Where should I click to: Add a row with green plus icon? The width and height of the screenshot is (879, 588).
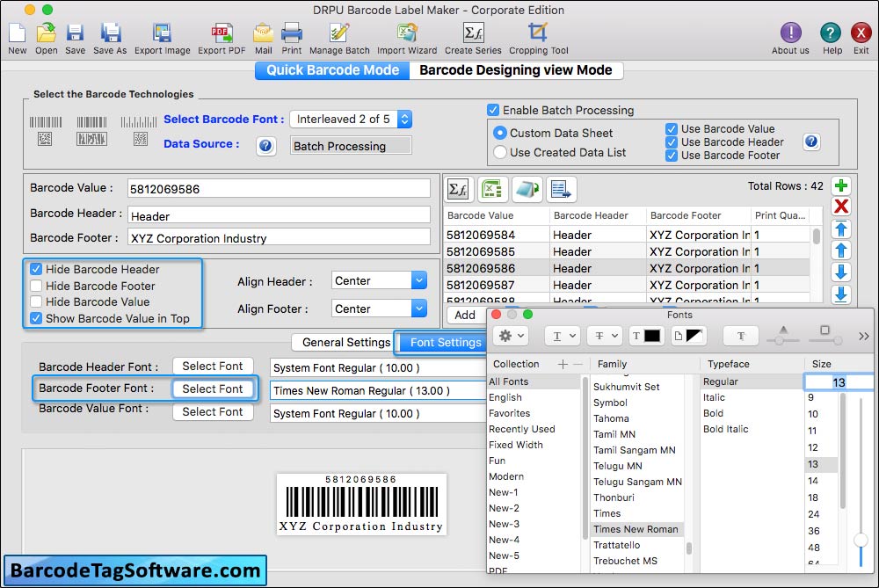pos(841,185)
